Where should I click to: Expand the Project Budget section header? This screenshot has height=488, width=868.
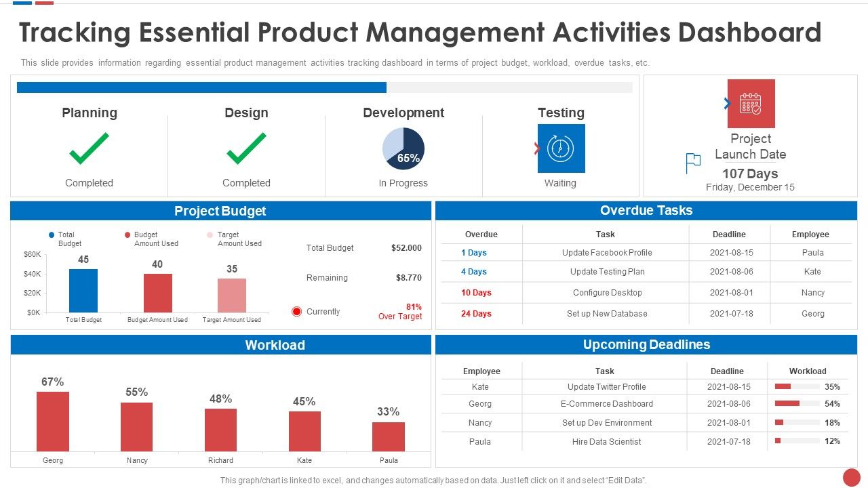[x=220, y=211]
